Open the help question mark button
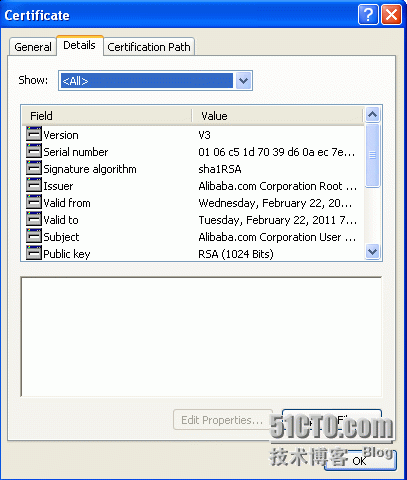The width and height of the screenshot is (407, 480). pyautogui.click(x=368, y=15)
